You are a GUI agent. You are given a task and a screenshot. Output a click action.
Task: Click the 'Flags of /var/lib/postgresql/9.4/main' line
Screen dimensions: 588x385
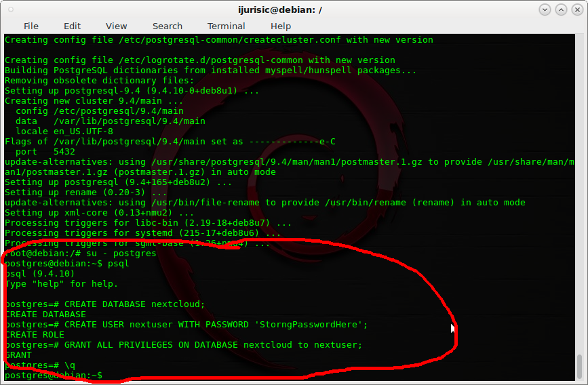click(x=170, y=142)
